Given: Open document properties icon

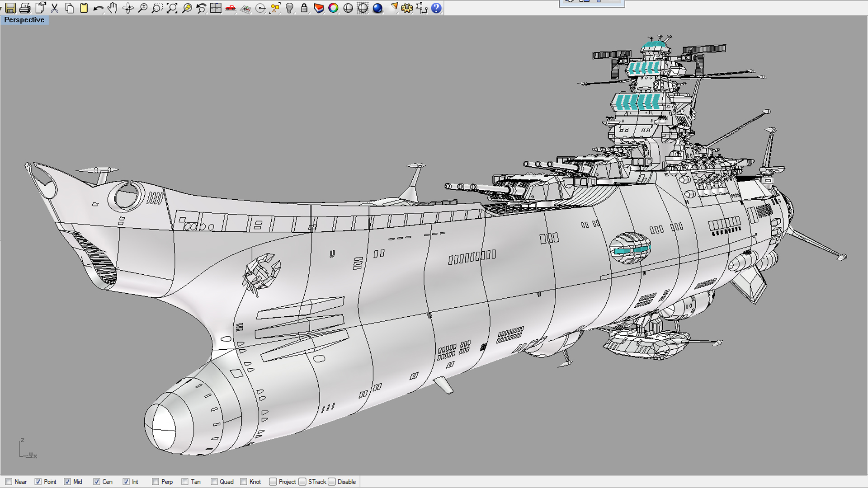Looking at the screenshot, I should (40, 8).
